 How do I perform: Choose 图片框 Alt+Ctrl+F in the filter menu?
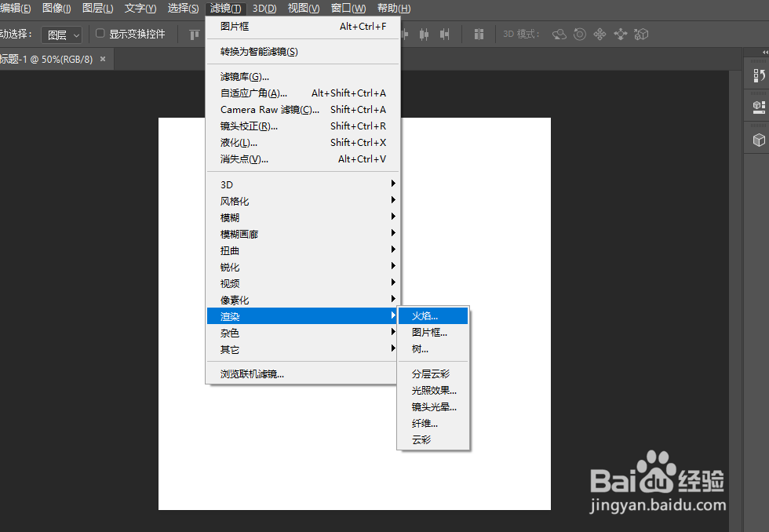click(x=303, y=27)
